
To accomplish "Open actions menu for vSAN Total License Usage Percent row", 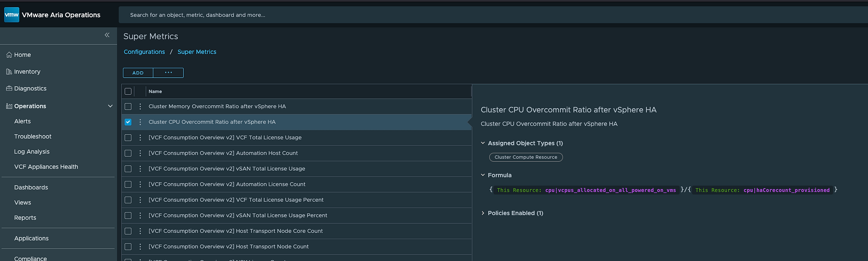I will (140, 215).
